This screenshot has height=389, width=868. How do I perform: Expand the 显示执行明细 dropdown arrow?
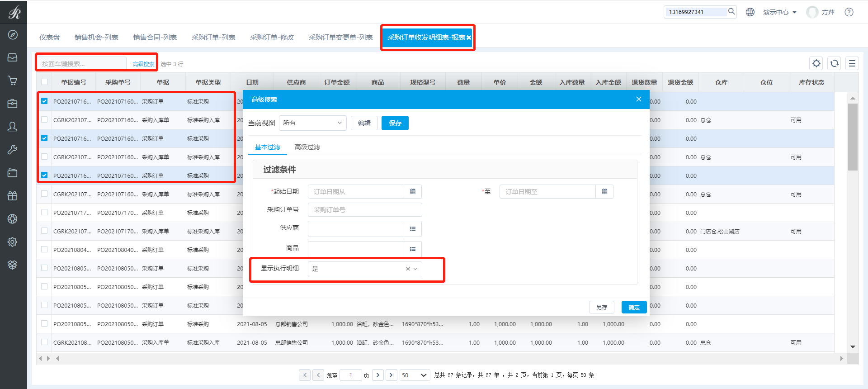415,269
